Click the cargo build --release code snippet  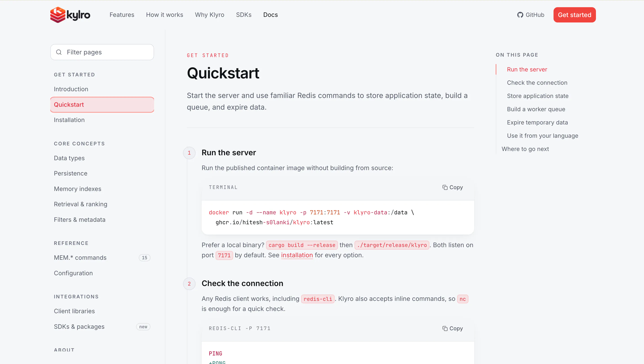(x=302, y=245)
